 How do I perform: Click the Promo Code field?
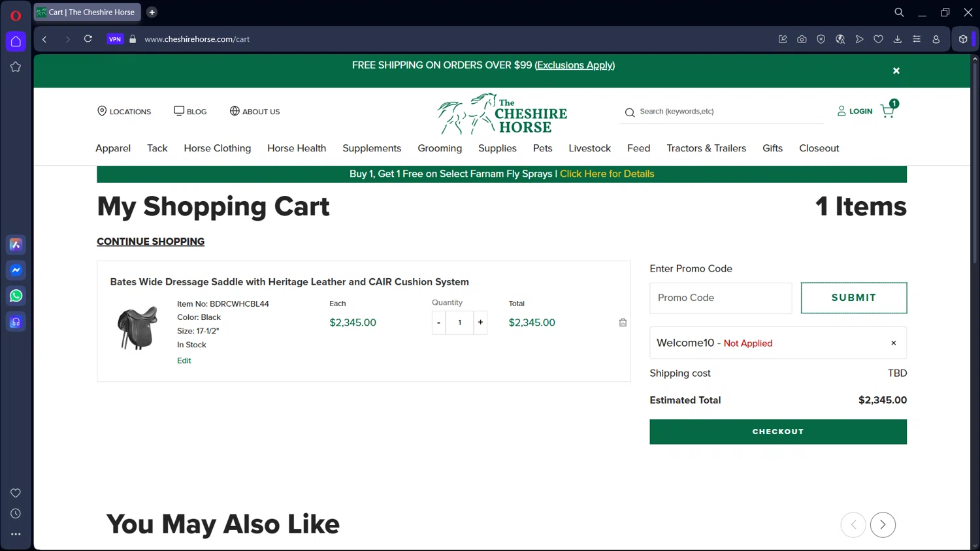(x=721, y=298)
